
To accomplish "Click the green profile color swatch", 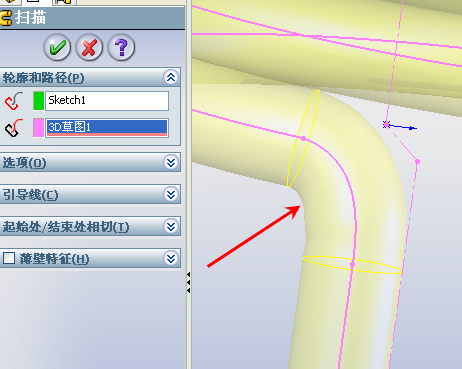I will click(x=39, y=101).
